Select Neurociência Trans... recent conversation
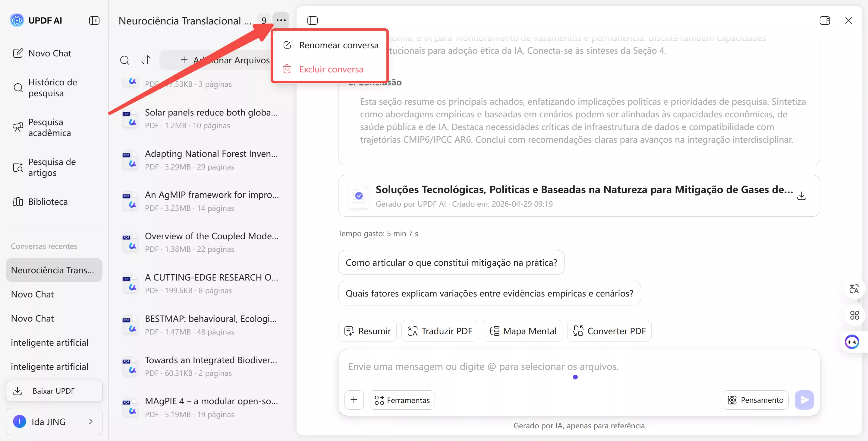868x441 pixels. [x=54, y=270]
